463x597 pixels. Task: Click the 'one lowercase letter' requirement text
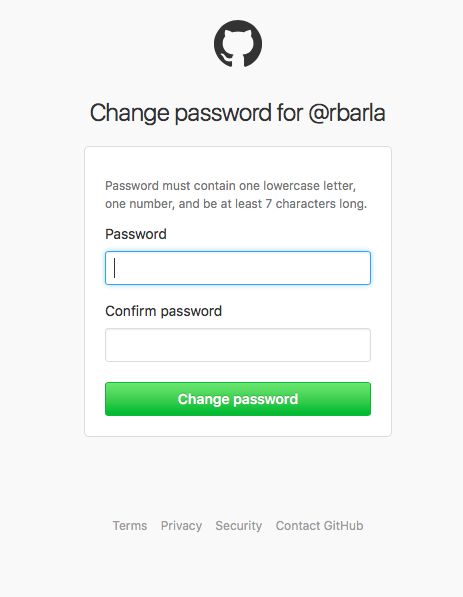tap(297, 186)
